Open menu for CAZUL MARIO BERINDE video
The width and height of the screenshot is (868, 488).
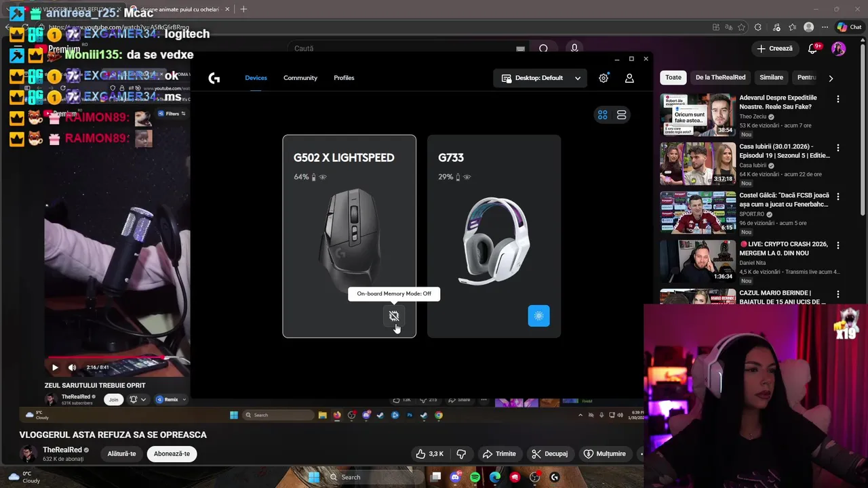(838, 294)
